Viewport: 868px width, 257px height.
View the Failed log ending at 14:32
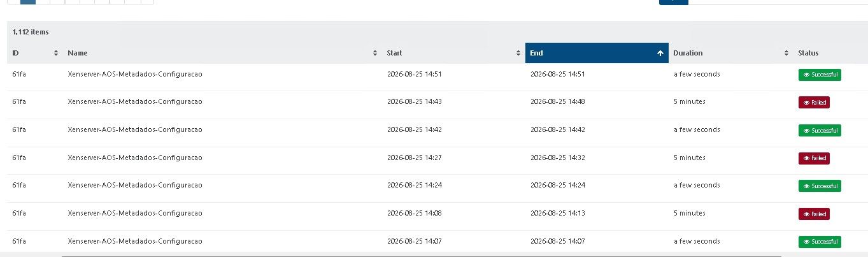click(x=814, y=158)
